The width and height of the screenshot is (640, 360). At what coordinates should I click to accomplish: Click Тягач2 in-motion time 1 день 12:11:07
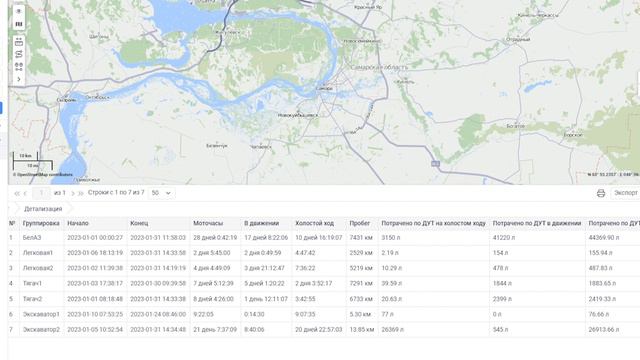pos(266,299)
